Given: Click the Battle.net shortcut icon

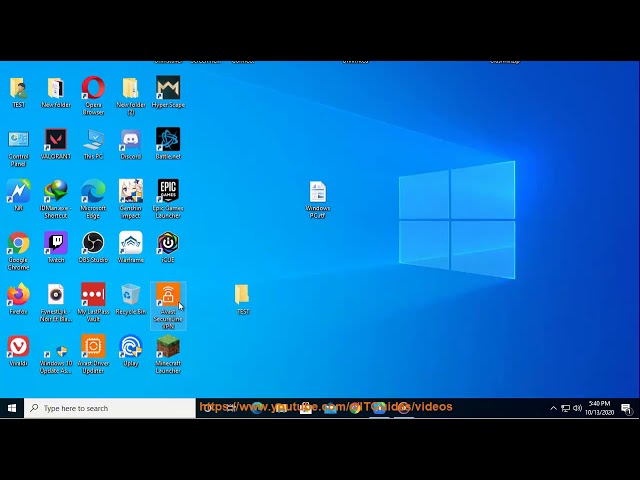Looking at the screenshot, I should (x=168, y=140).
